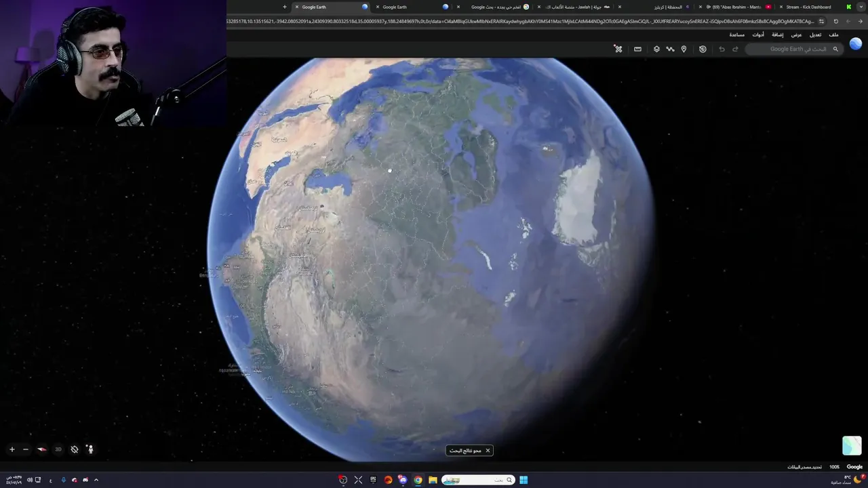Screen dimensions: 868x488
Task: Switch to the Abas Ibrahim YouTube tab
Action: coord(738,7)
